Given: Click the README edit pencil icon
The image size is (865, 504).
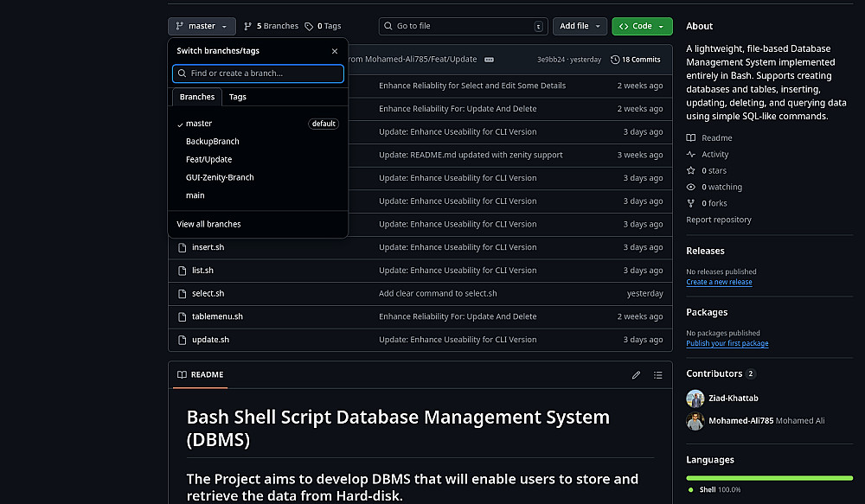Looking at the screenshot, I should (636, 375).
